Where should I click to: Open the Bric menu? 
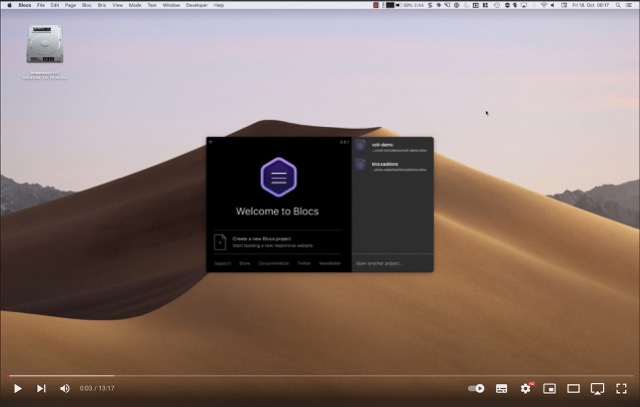tap(102, 5)
